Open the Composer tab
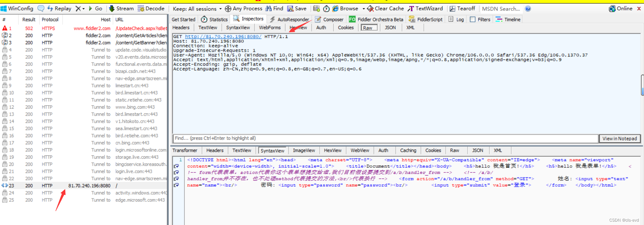The height and width of the screenshot is (225, 644). (x=329, y=20)
